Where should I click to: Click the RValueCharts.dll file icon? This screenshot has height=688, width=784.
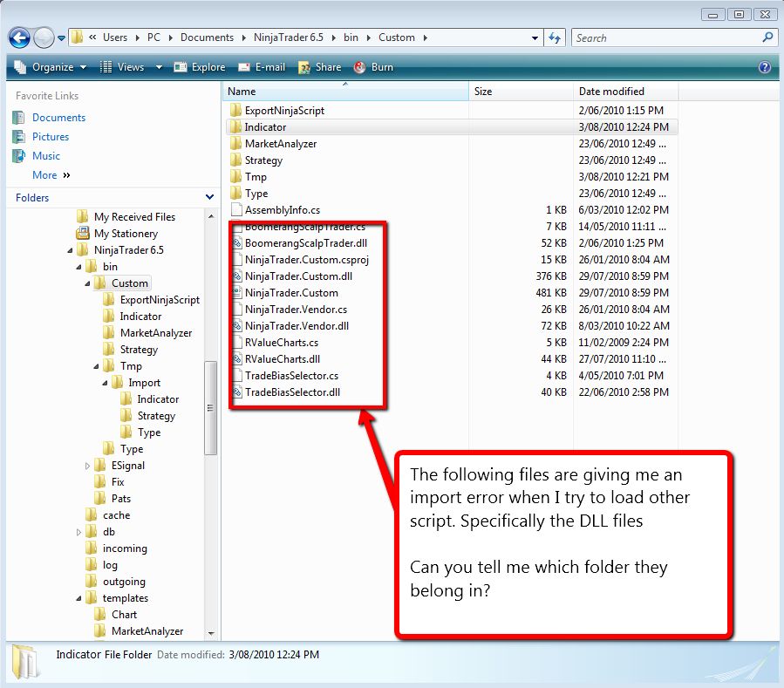[237, 358]
